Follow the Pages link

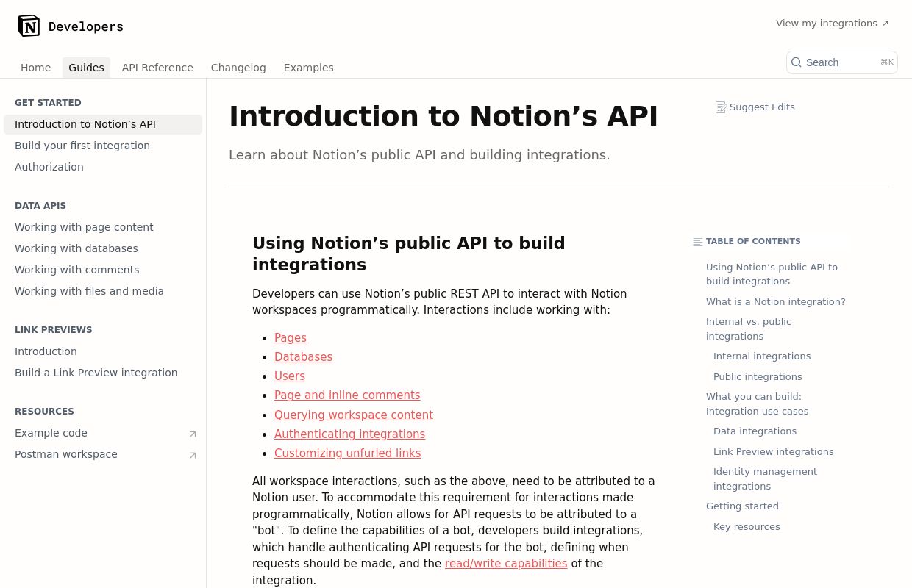[291, 338]
